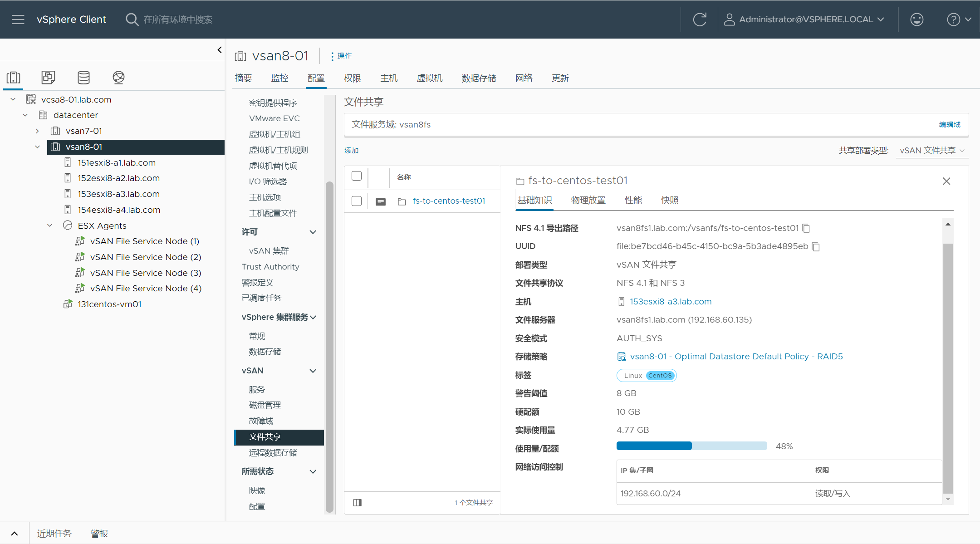980x544 pixels.
Task: Open the 虚拟机 tab
Action: [429, 78]
